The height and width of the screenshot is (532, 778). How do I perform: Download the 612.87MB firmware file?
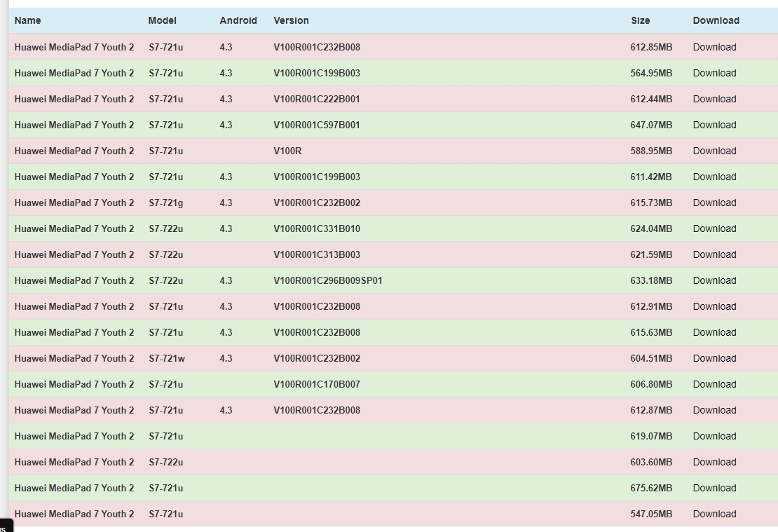click(x=714, y=410)
